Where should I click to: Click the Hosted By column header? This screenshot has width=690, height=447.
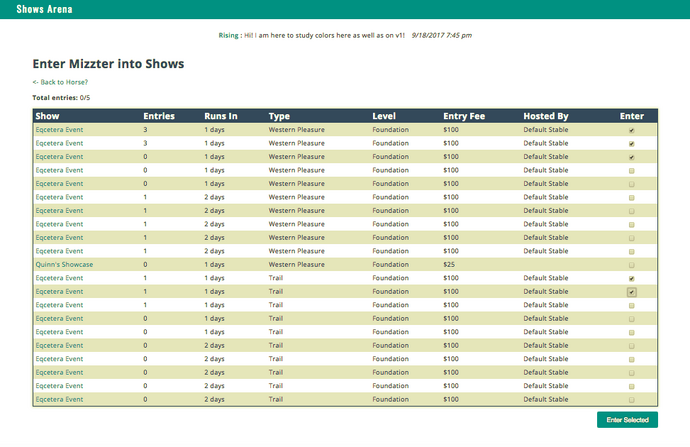coord(546,116)
